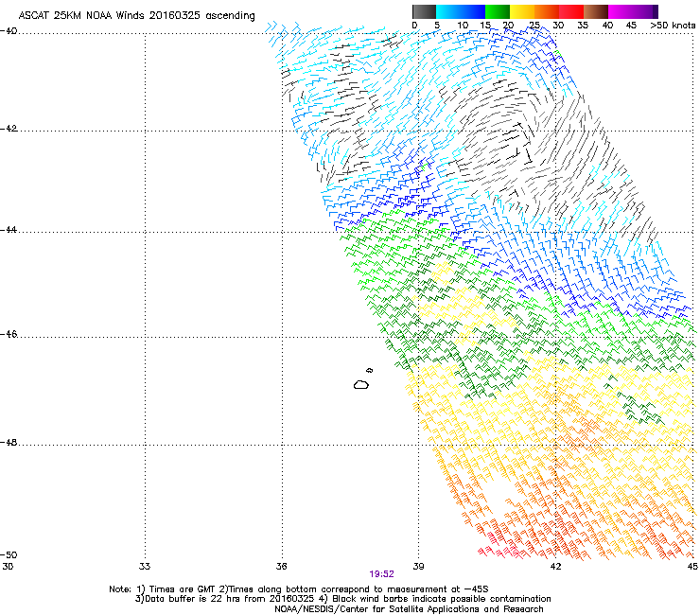Click the 36 longitude axis label

[x=282, y=567]
